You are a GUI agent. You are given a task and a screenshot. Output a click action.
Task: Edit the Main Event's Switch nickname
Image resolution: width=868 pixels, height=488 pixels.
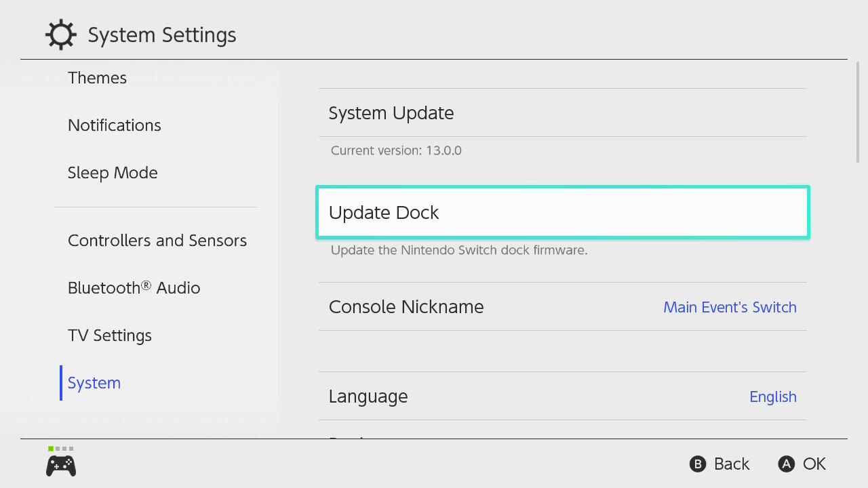pyautogui.click(x=730, y=307)
